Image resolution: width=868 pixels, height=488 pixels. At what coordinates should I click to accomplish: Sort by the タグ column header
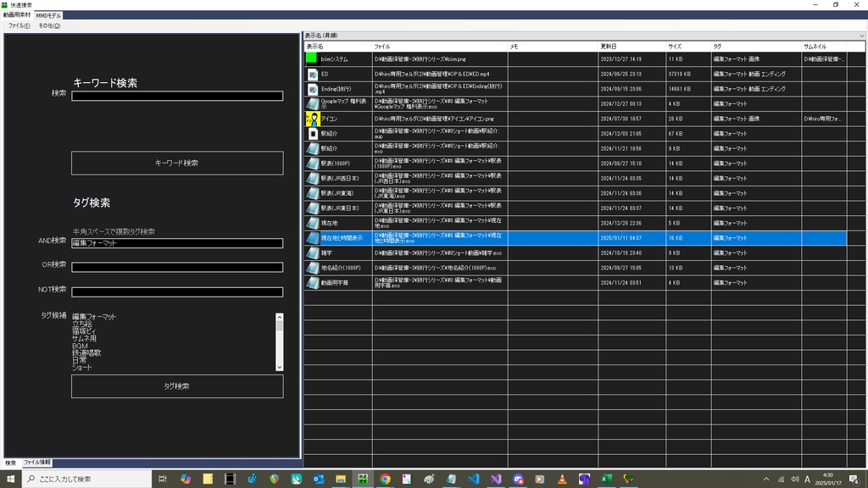pyautogui.click(x=756, y=47)
